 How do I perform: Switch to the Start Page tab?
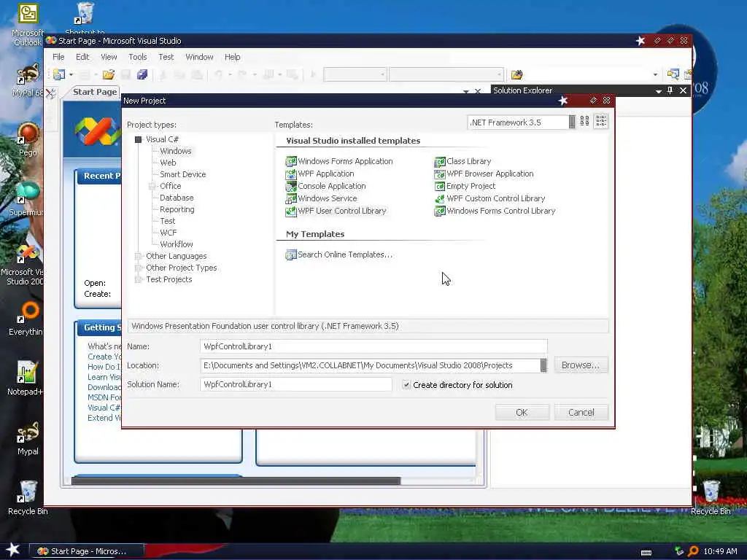94,91
